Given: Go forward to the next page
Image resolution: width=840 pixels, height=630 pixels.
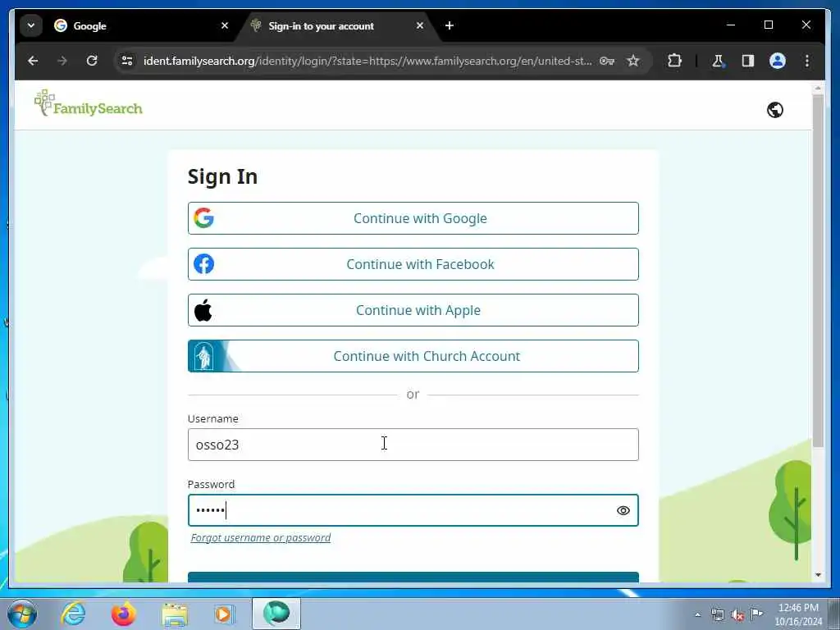Looking at the screenshot, I should (x=62, y=61).
